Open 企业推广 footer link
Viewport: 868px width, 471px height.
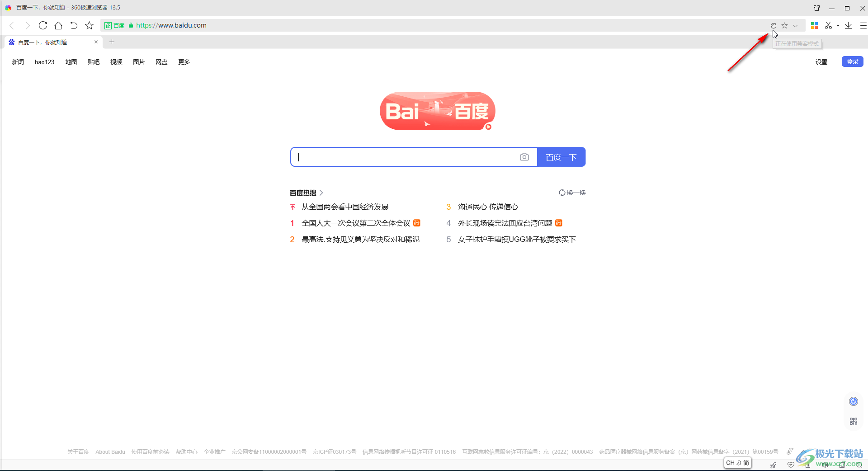coord(214,452)
